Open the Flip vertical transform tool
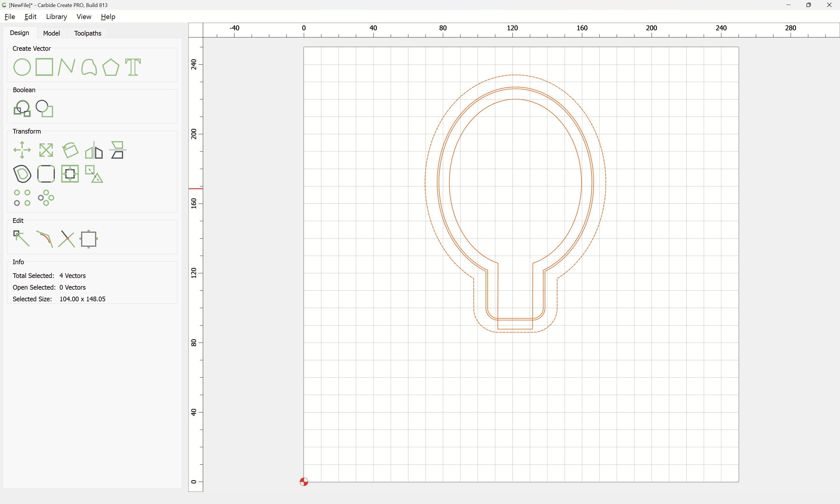 point(118,150)
